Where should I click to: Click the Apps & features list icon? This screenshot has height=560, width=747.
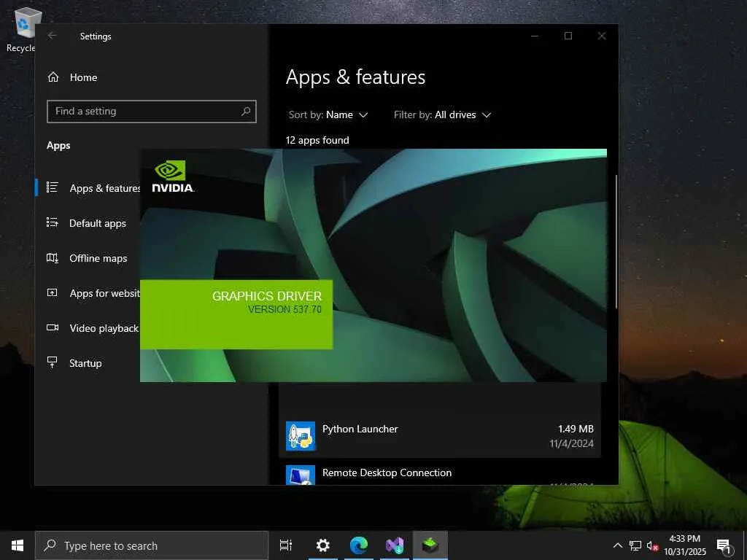pos(53,187)
